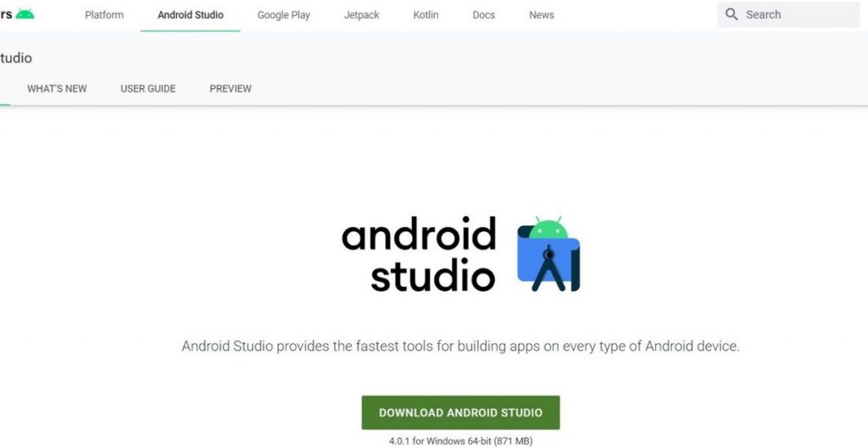
Task: Click the '4.0.1 for Windows 64-bit' text
Action: (x=460, y=441)
